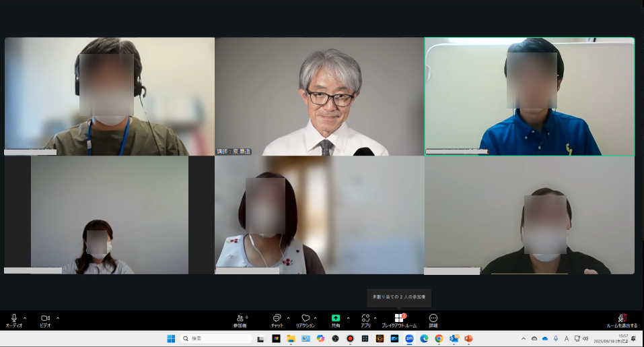Image resolution: width=644 pixels, height=347 pixels.
Task: Expand video options arrow beside ビデオ
Action: [x=58, y=318]
